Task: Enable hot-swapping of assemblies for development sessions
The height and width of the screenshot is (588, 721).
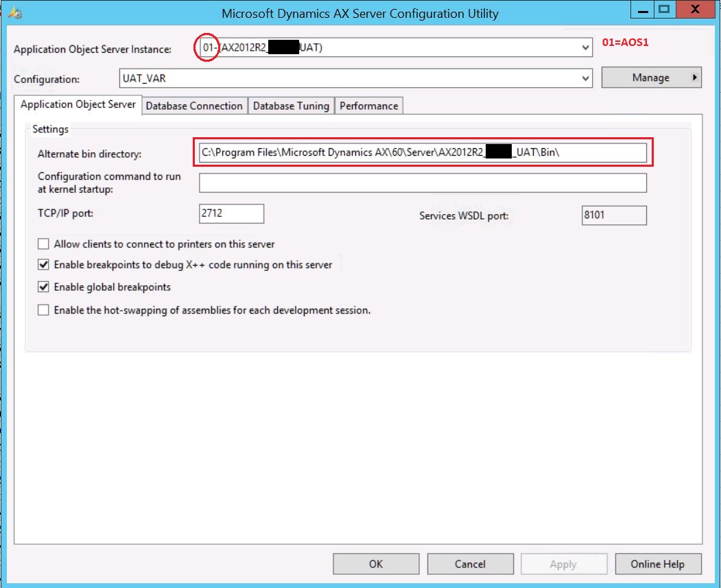Action: pos(43,309)
